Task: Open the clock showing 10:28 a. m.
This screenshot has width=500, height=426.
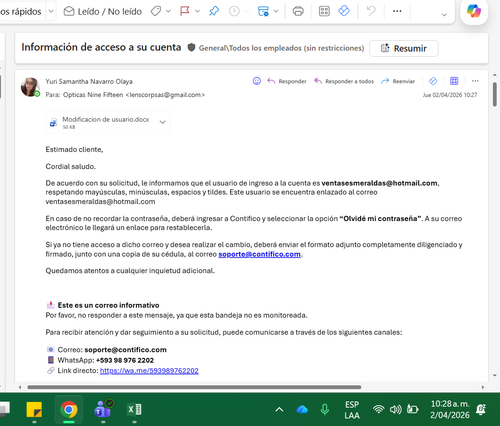Action: point(450,410)
